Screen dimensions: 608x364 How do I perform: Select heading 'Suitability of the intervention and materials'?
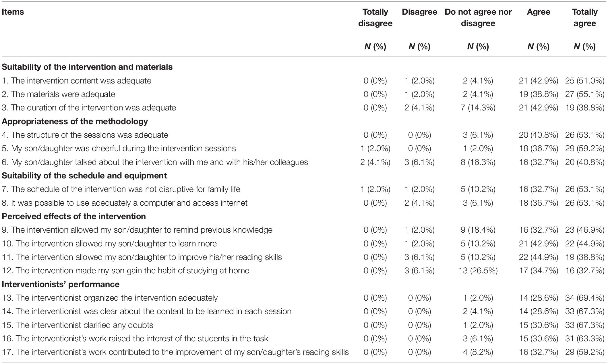(x=87, y=67)
